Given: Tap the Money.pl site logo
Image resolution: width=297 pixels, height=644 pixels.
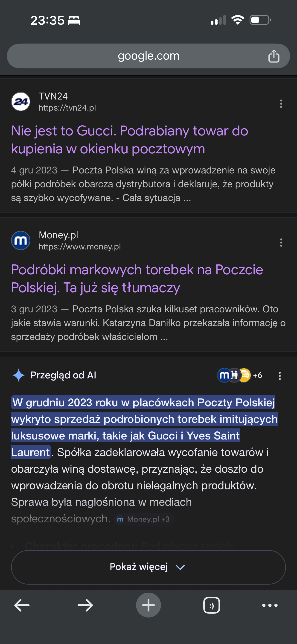Looking at the screenshot, I should point(21,240).
